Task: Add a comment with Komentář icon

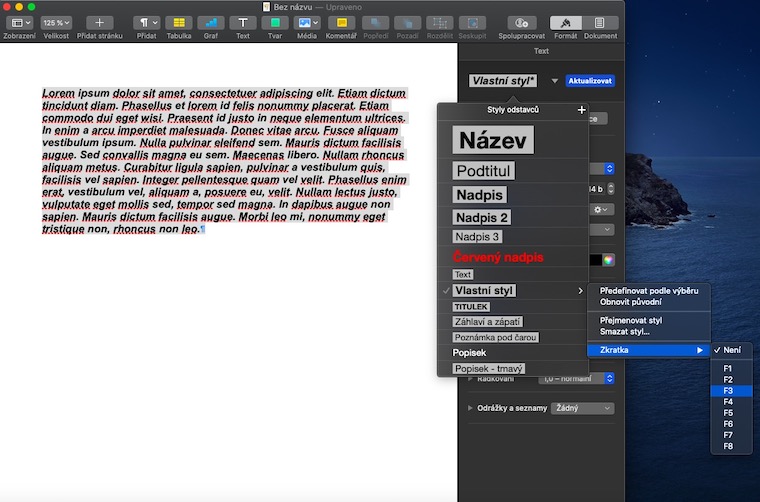Action: (x=341, y=23)
